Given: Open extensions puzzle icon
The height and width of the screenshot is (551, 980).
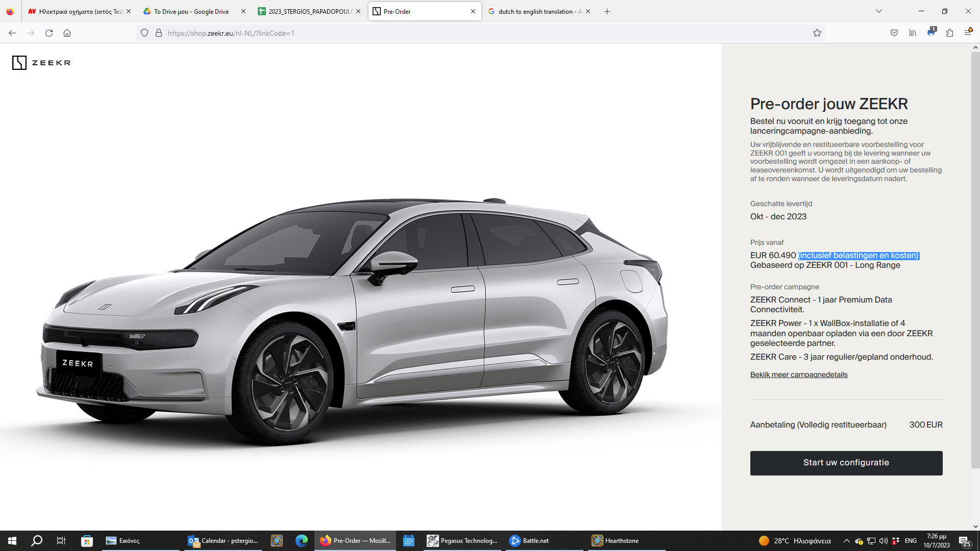Looking at the screenshot, I should (x=949, y=33).
